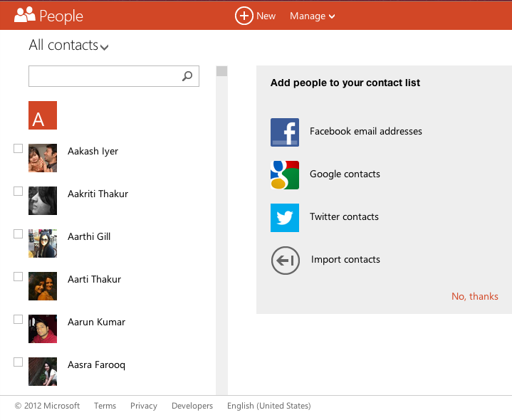Choose Google contacts link

(x=345, y=174)
